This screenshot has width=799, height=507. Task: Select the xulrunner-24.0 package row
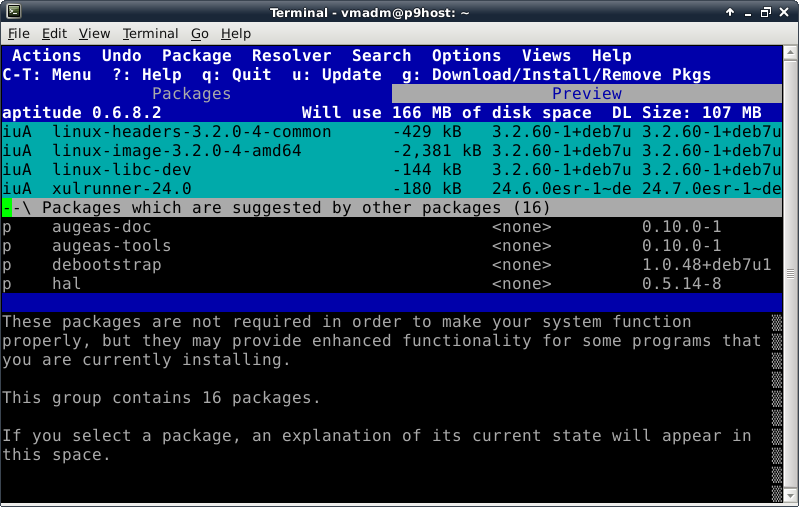[x=121, y=189]
